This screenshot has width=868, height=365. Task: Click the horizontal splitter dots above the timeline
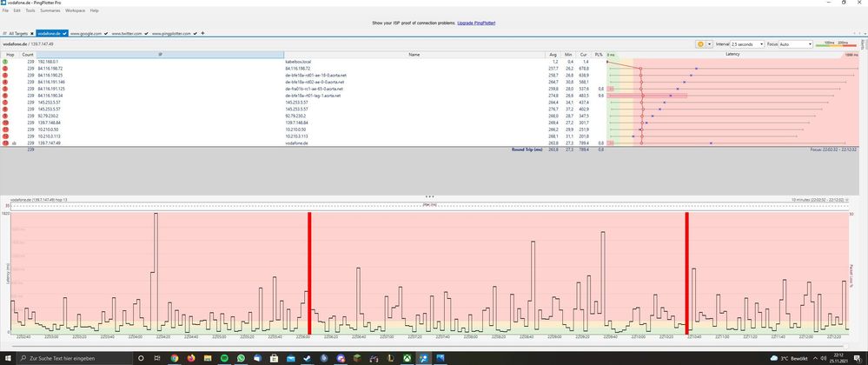[x=429, y=196]
